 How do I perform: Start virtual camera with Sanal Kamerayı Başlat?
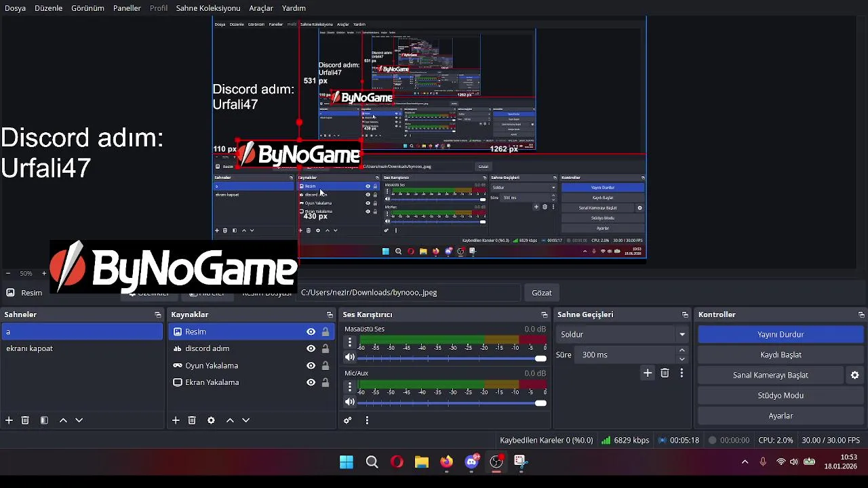tap(770, 375)
